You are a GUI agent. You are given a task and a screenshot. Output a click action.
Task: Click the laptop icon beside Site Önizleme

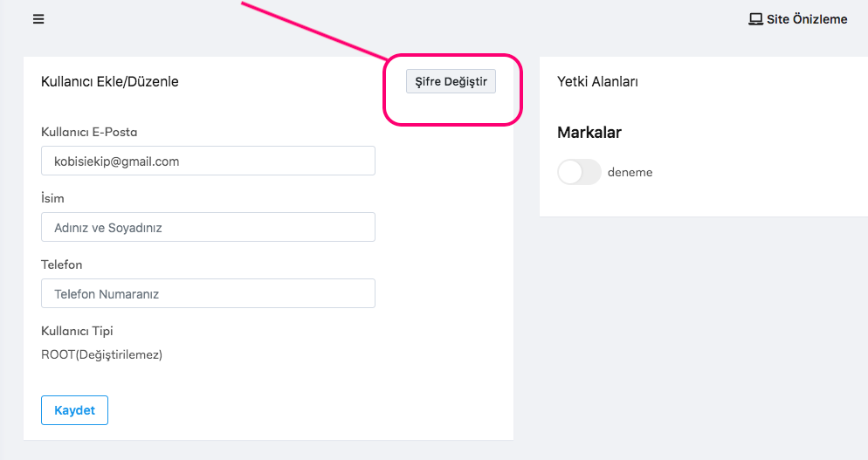click(x=755, y=19)
